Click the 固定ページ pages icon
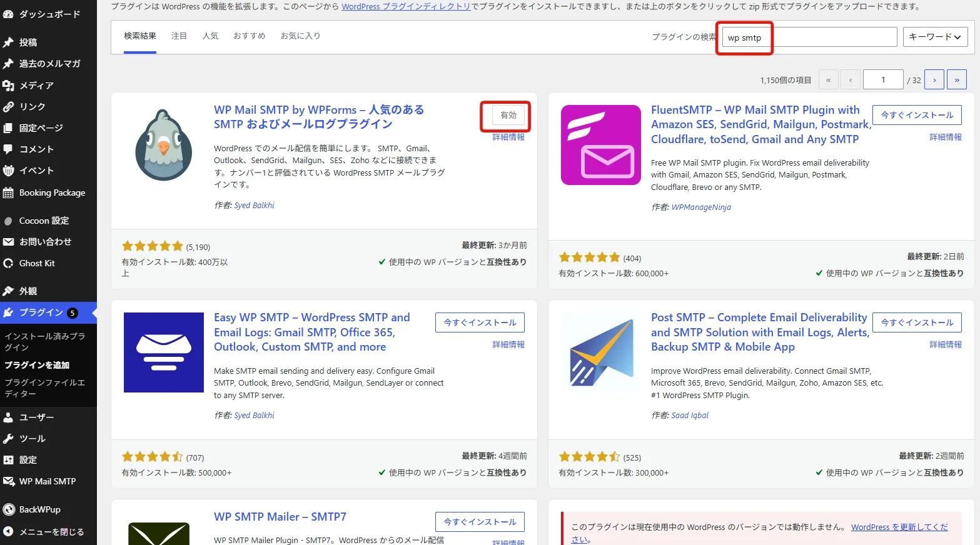980x545 pixels. [8, 128]
